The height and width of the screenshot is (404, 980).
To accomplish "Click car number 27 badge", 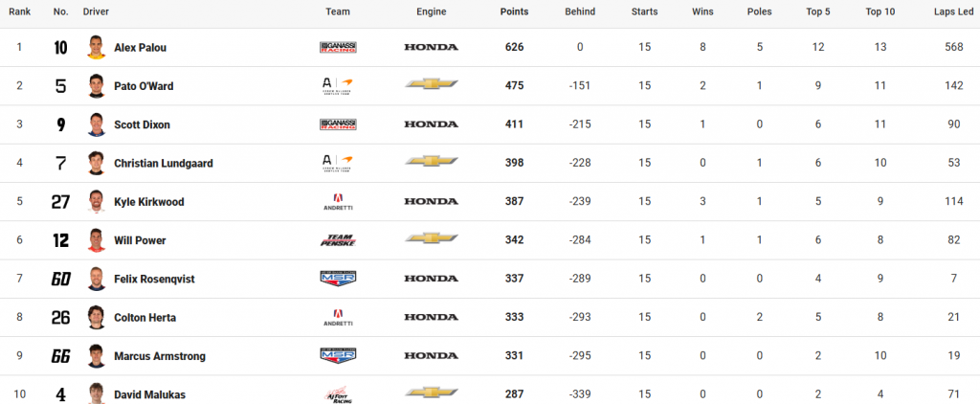I will tap(60, 202).
